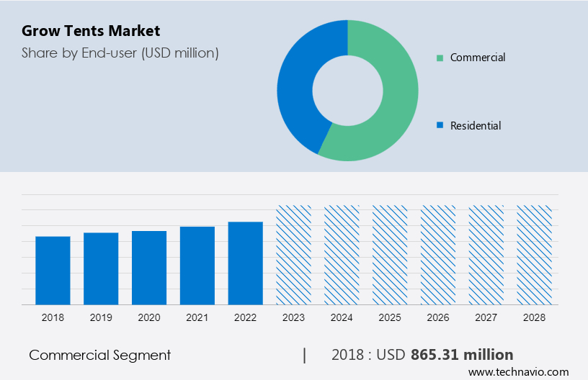This screenshot has height=380, width=588.
Task: Click the blue Residential legend swatch
Action: point(440,126)
